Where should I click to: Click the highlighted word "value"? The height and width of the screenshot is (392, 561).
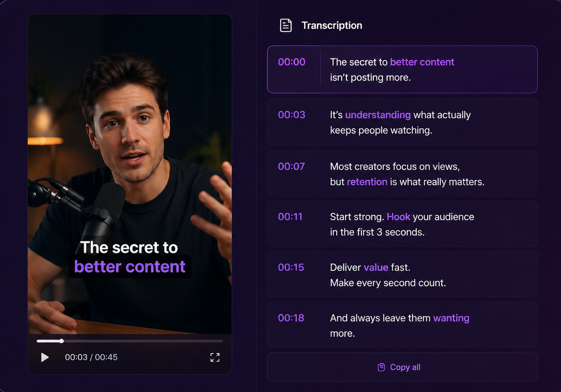[x=376, y=267]
